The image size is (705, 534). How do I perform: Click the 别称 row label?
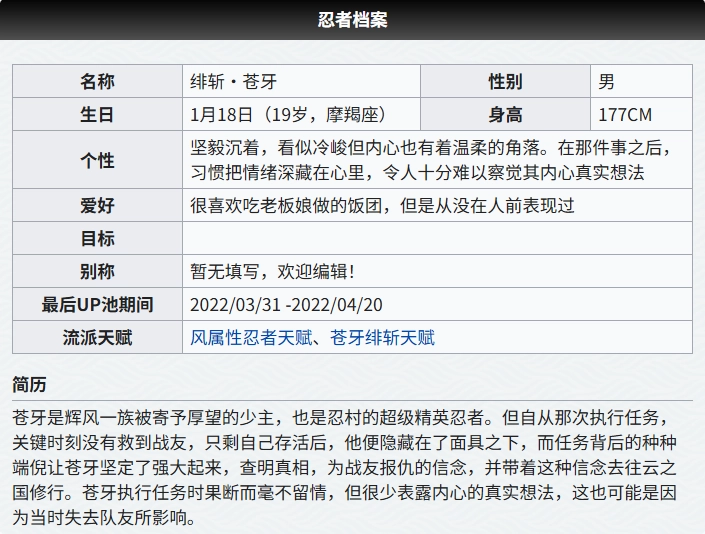(x=97, y=271)
